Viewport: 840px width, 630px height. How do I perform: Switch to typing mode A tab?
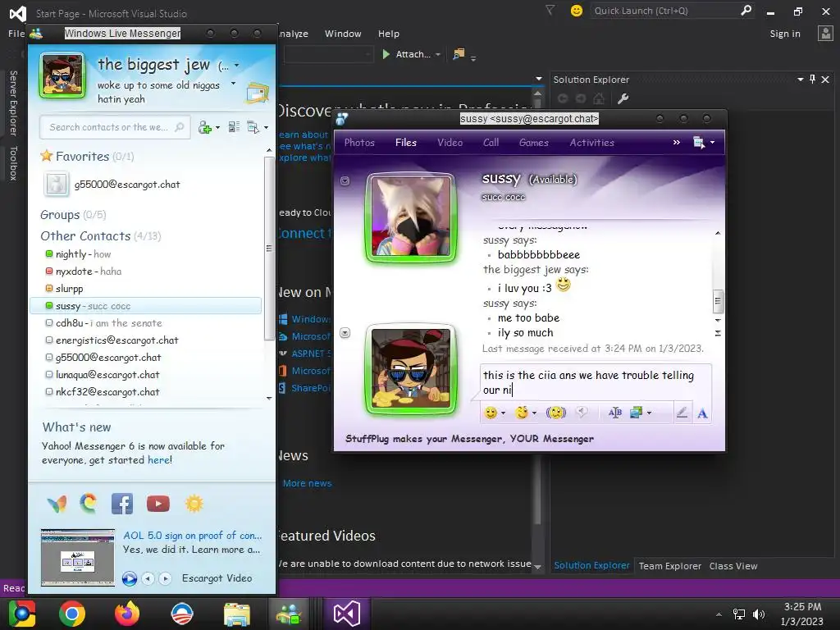click(x=702, y=413)
